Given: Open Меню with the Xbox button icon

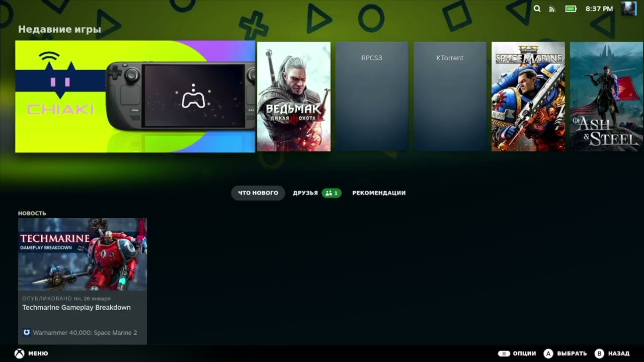Looking at the screenshot, I should tap(31, 353).
